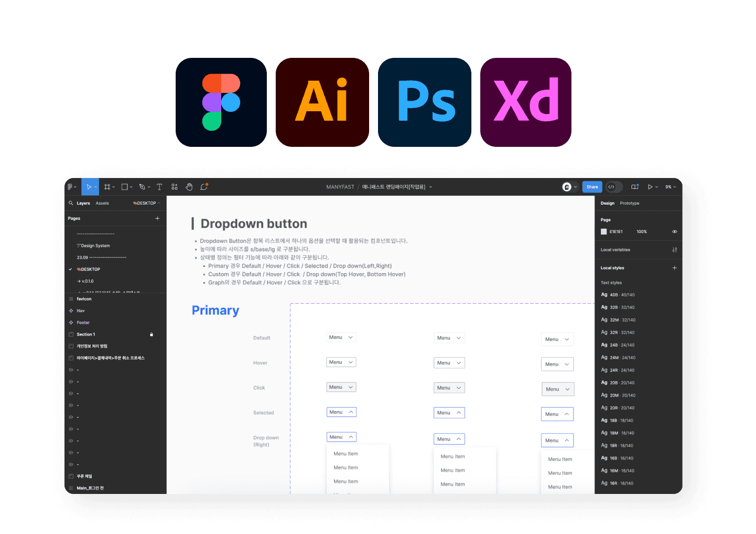Click the 24M text style
756x534 pixels.
click(x=618, y=358)
